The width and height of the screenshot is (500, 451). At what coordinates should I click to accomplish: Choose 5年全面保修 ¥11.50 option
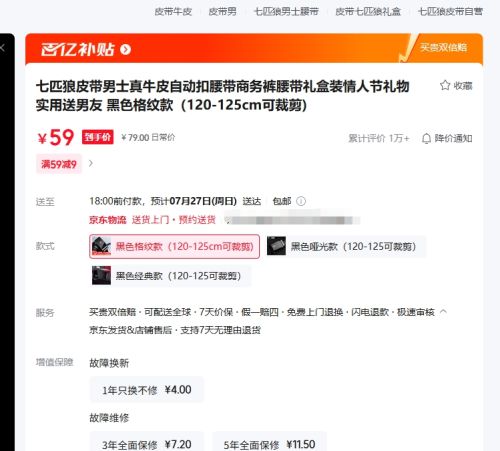[269, 441]
